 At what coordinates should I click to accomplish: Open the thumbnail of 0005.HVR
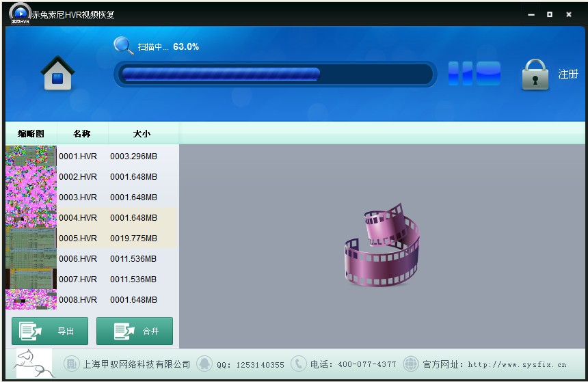(31, 238)
